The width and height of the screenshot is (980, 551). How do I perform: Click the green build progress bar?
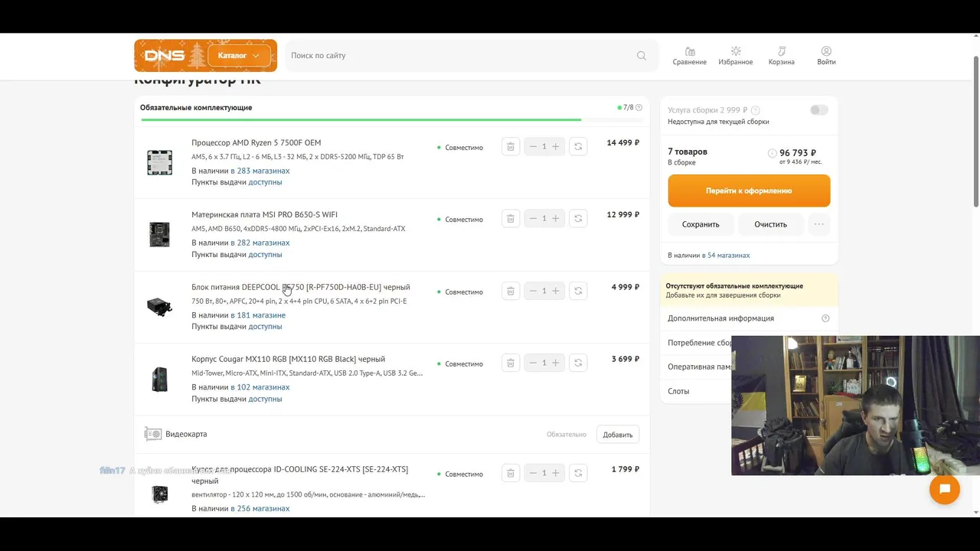click(x=361, y=119)
